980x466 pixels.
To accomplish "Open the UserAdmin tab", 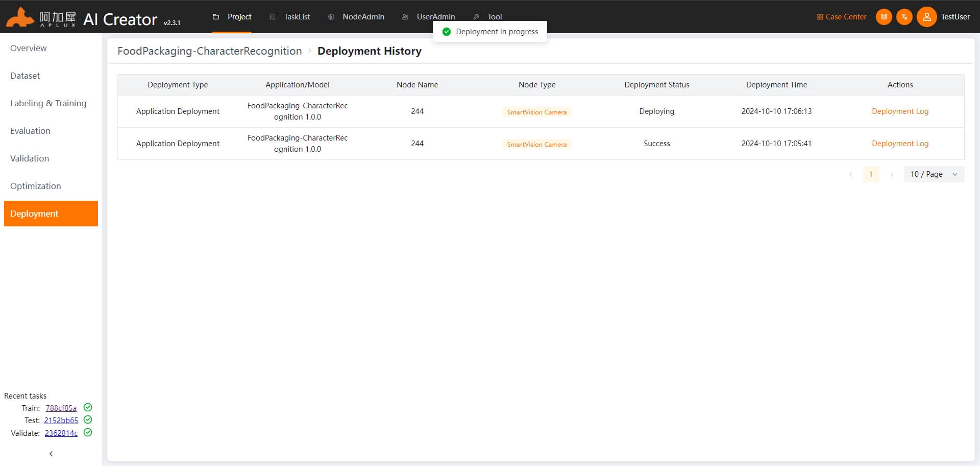I will click(x=428, y=17).
